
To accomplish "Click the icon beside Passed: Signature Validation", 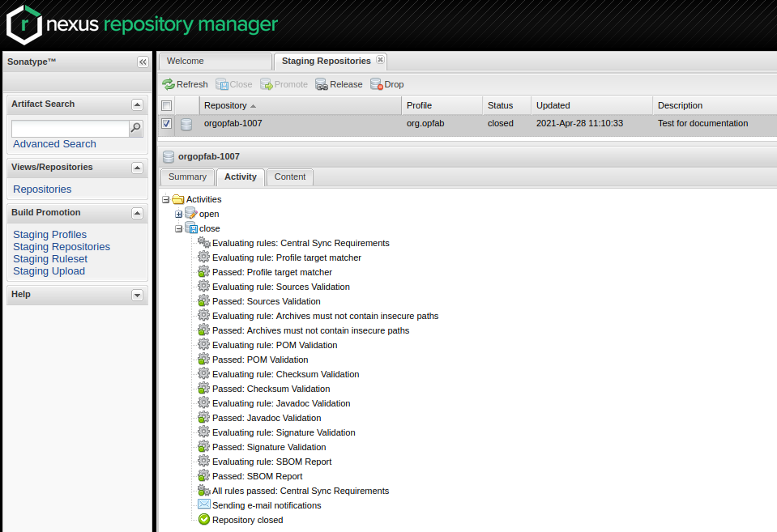I will click(203, 447).
